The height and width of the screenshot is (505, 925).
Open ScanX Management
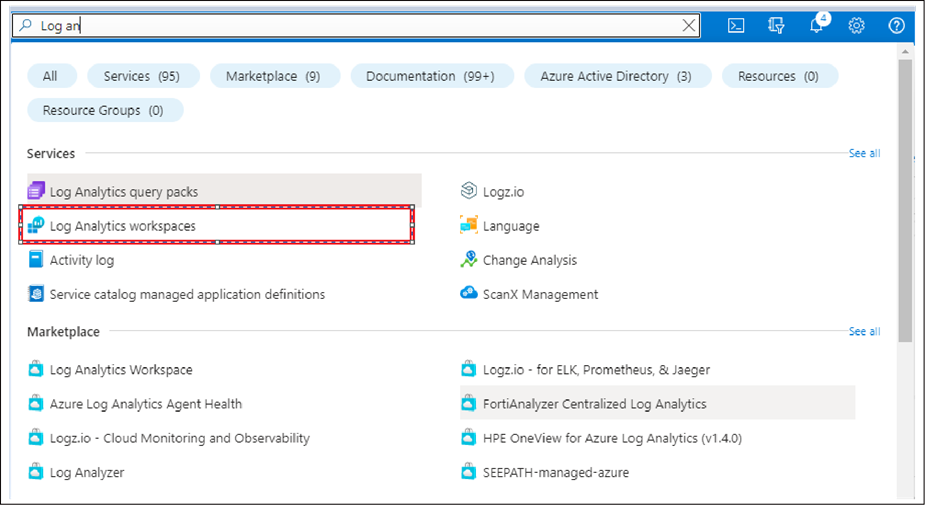point(540,294)
